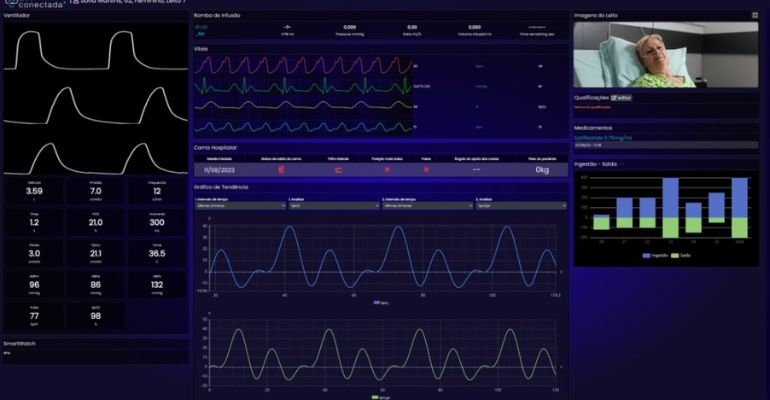
Task: Click the editar button in Qualificações
Action: [622, 98]
